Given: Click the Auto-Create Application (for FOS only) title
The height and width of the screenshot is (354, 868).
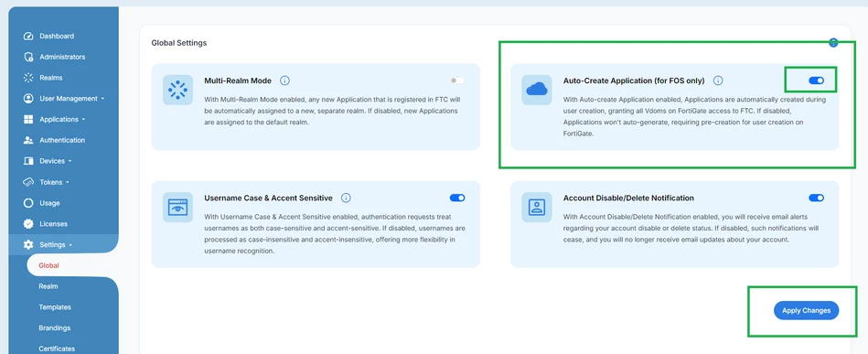Looking at the screenshot, I should pyautogui.click(x=634, y=80).
